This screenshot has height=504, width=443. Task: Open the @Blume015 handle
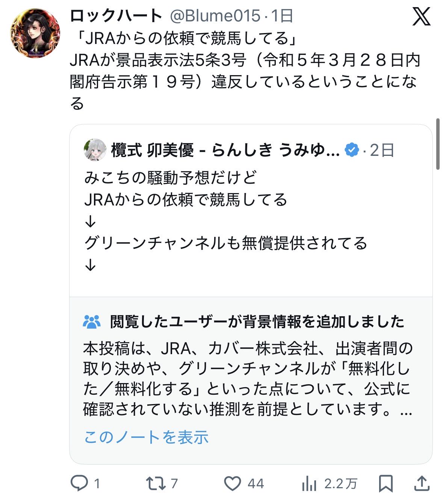click(215, 16)
